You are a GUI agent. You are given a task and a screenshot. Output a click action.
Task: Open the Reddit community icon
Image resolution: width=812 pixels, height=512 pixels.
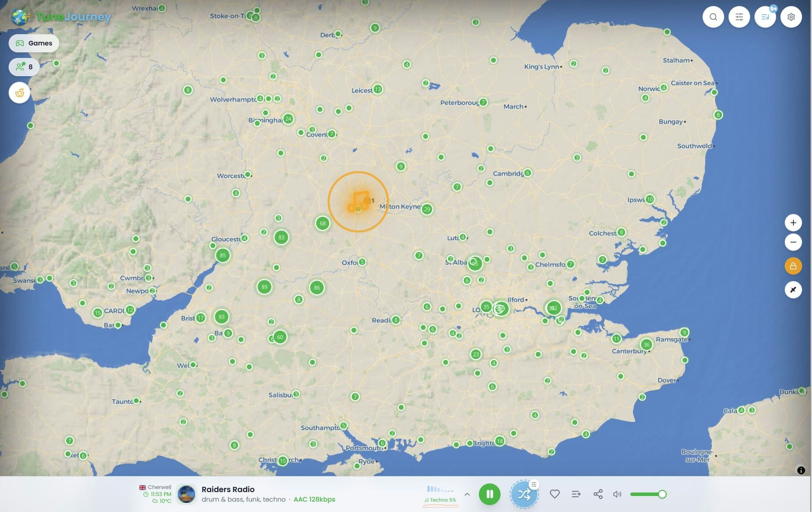(x=19, y=93)
